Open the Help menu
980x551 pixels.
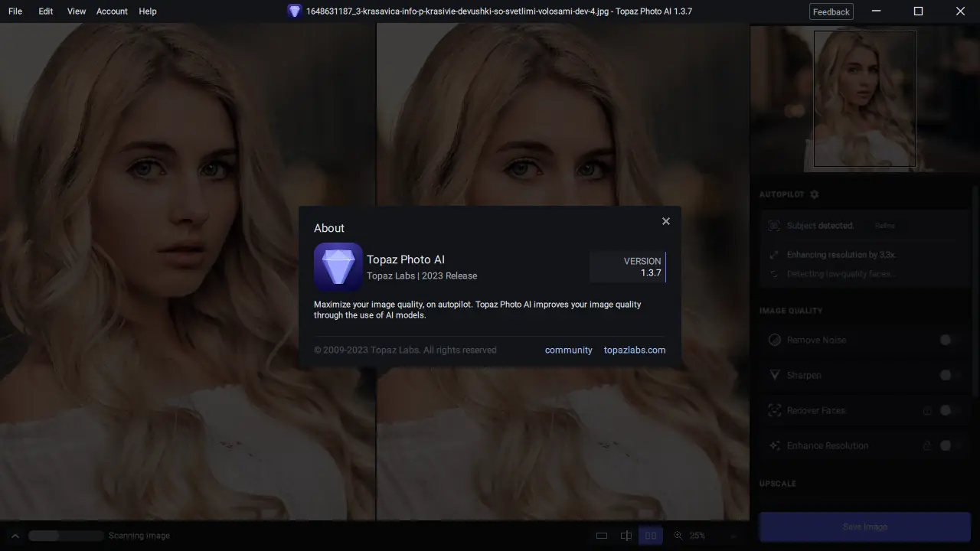click(148, 11)
